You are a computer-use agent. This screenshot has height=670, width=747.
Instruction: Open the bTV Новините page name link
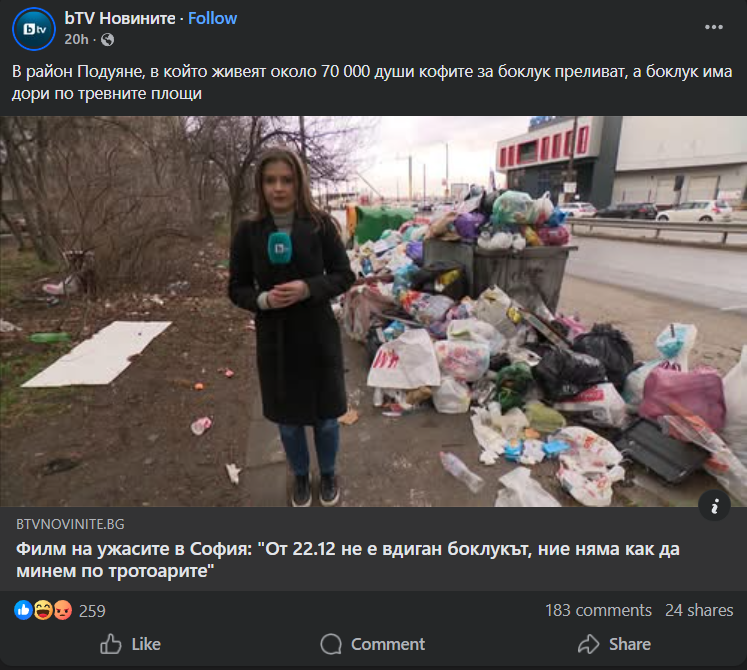coord(120,18)
